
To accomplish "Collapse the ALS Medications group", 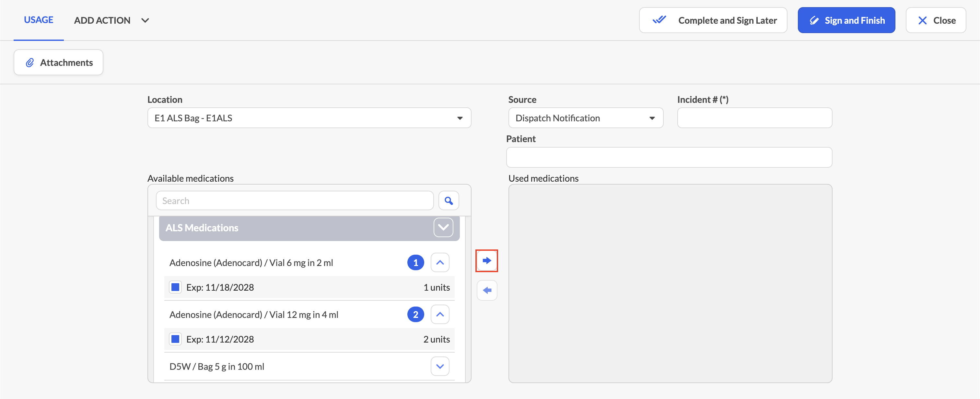I will click(443, 228).
